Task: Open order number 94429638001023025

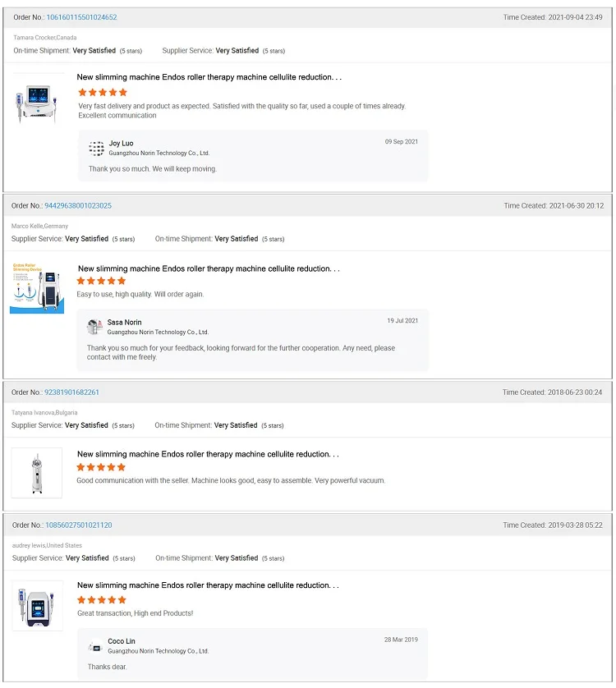Action: [x=78, y=205]
